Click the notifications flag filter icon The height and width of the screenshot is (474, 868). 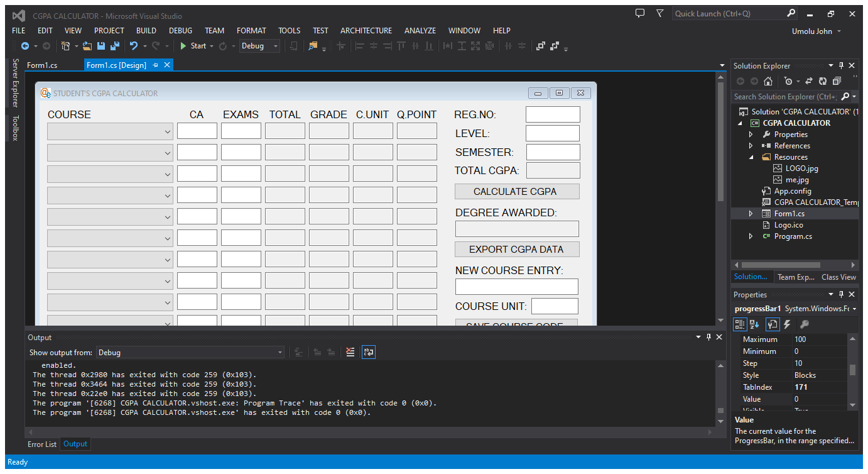(660, 13)
